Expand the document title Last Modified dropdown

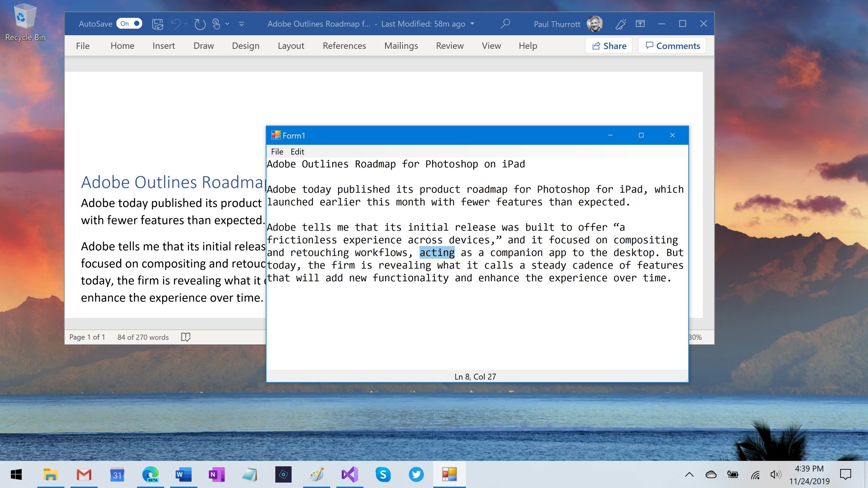coord(472,24)
